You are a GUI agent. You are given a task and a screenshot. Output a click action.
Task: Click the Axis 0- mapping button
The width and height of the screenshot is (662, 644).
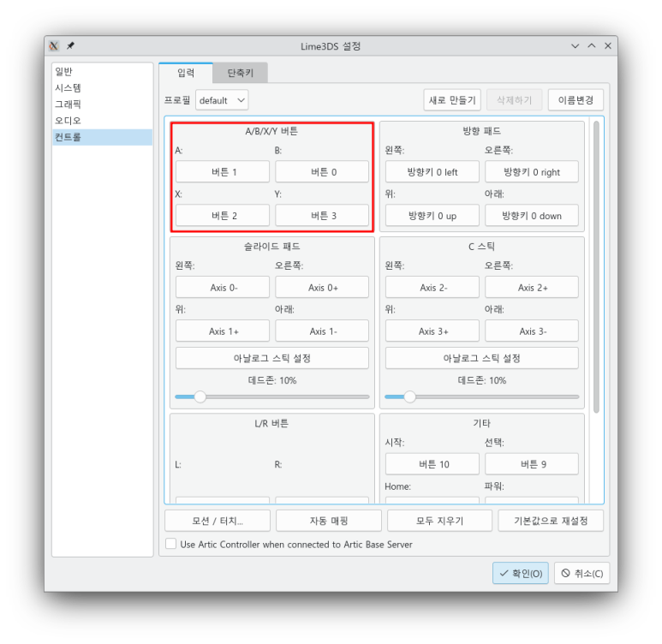(x=223, y=288)
